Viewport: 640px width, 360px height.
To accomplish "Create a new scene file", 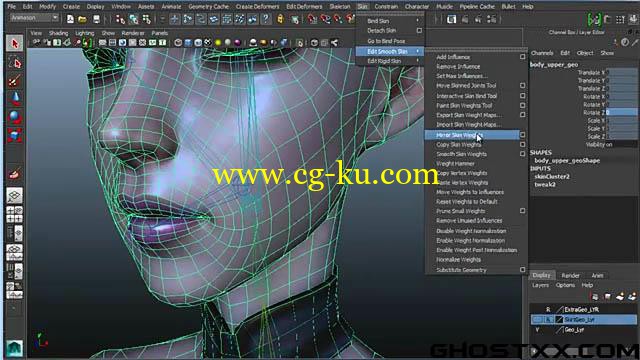I will pyautogui.click(x=70, y=19).
